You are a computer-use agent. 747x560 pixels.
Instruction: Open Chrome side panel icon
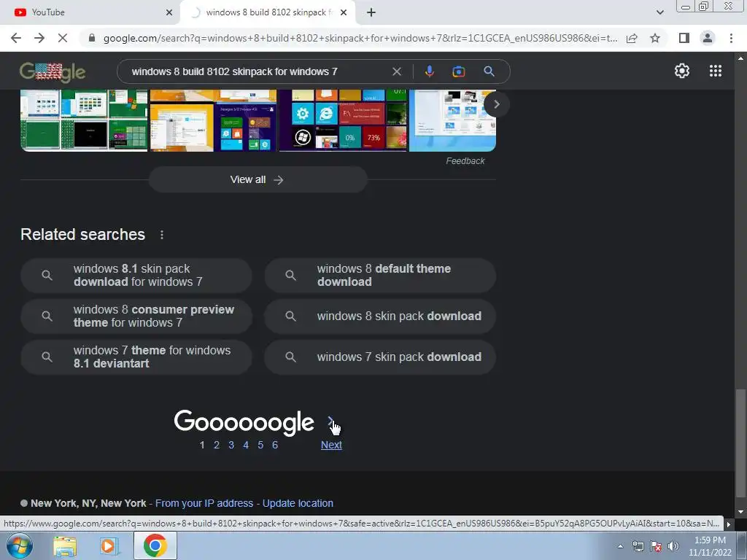[684, 38]
